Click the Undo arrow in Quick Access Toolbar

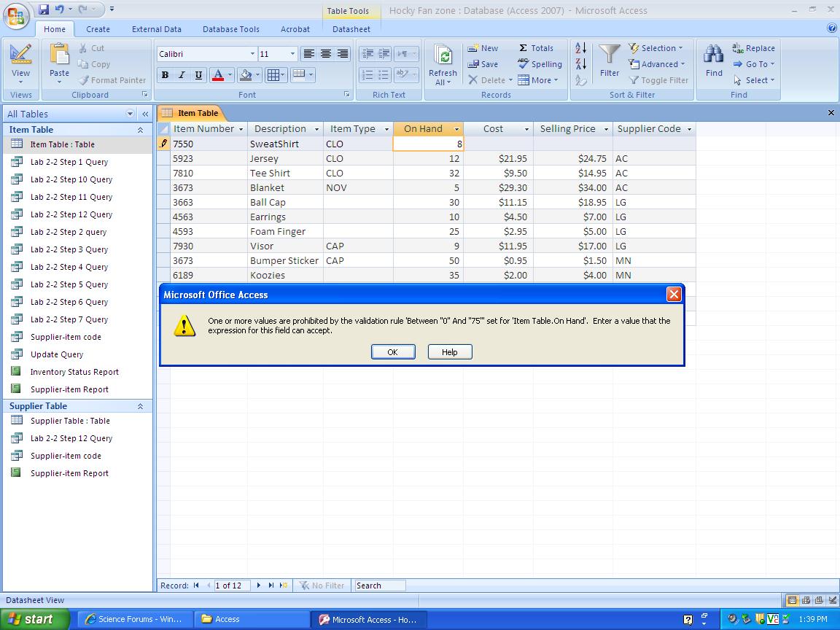[x=60, y=9]
